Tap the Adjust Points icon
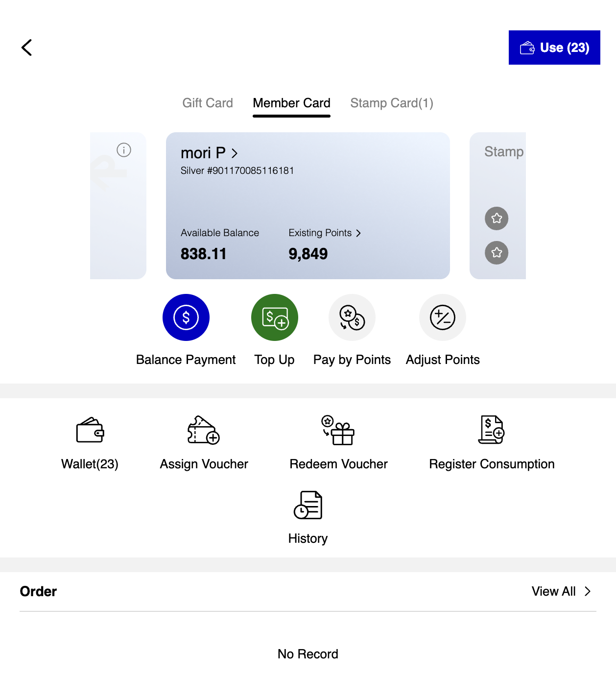This screenshot has height=676, width=616. click(443, 317)
